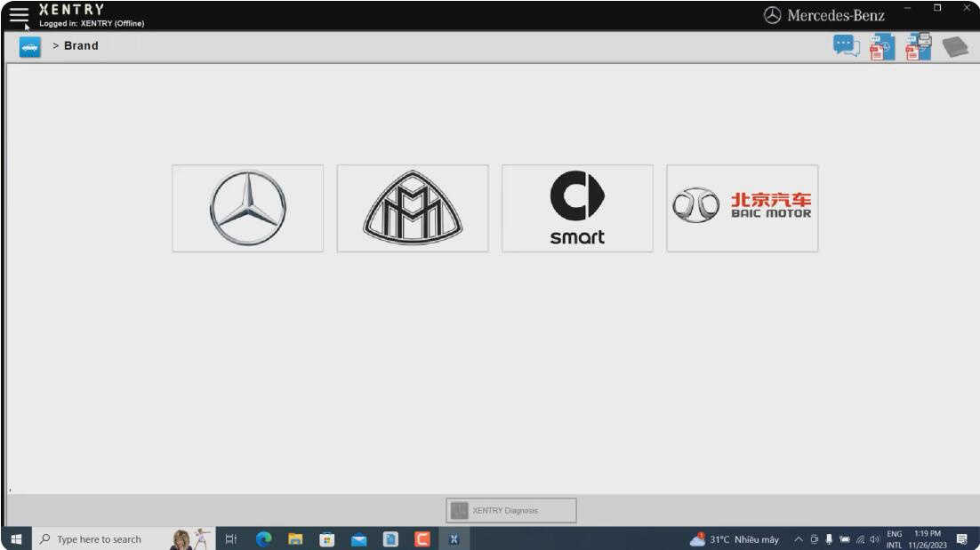Open the PDF document history icon

(882, 47)
